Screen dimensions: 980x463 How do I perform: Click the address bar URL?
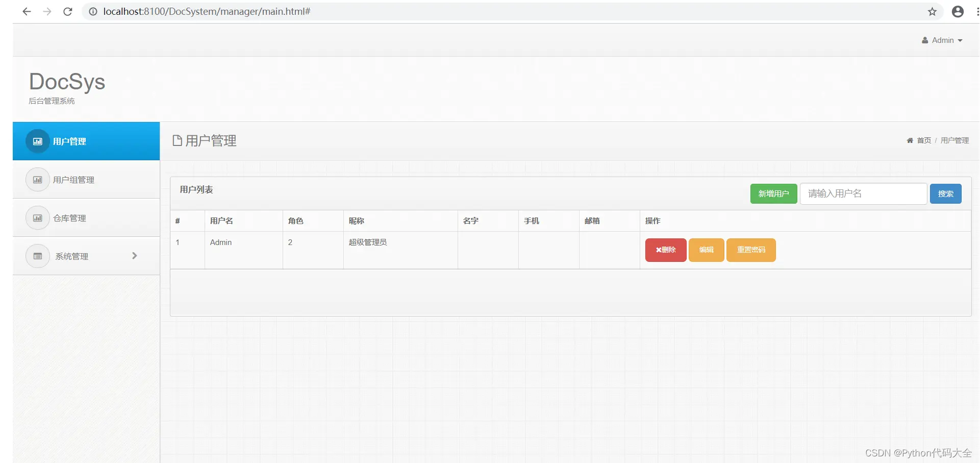[207, 11]
